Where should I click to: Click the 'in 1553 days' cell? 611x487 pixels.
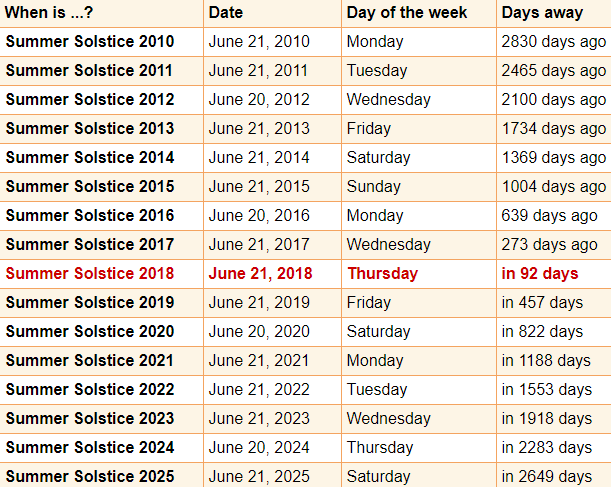click(547, 389)
